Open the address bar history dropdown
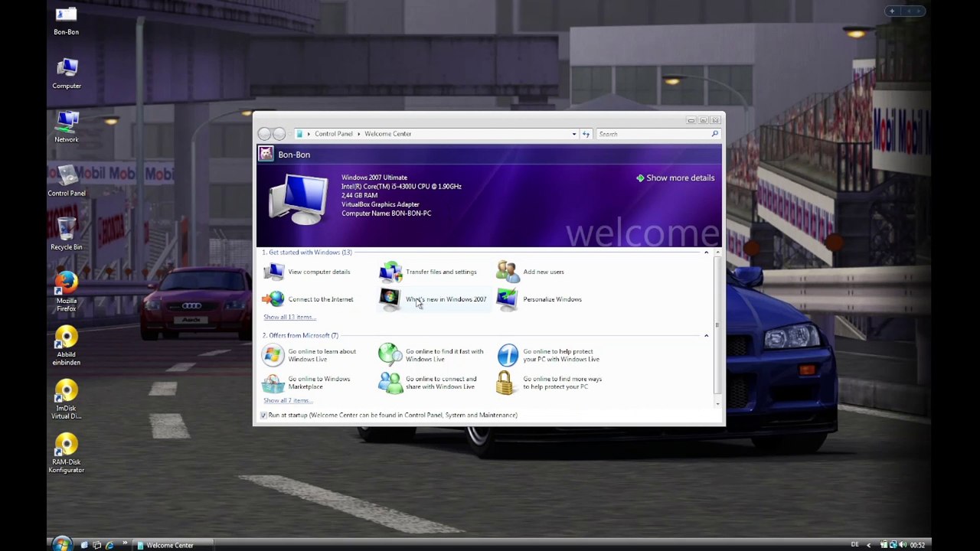This screenshot has width=980, height=551. click(x=573, y=134)
